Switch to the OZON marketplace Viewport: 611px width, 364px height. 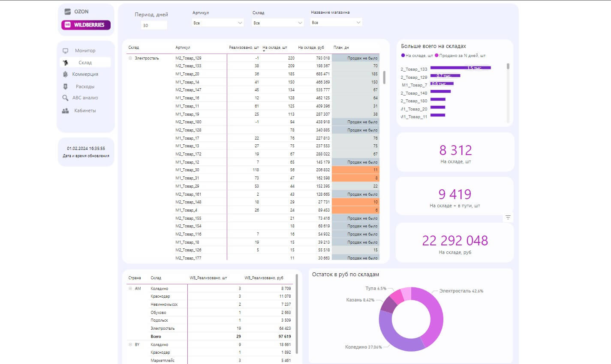(77, 12)
